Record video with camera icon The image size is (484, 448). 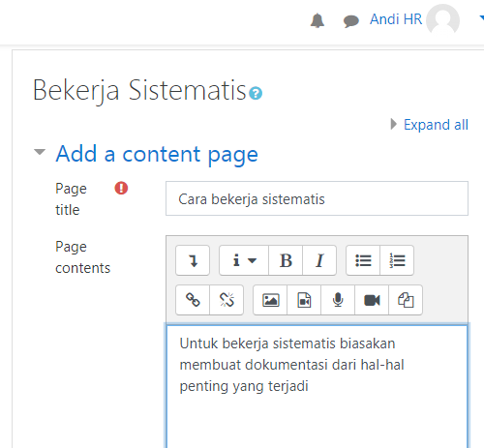click(372, 300)
